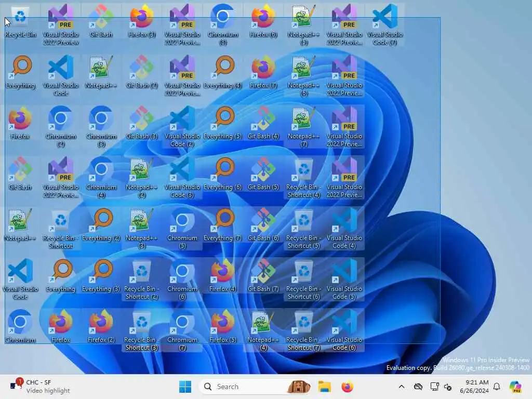Select Visual Studio Code (4) shortcut
The height and width of the screenshot is (399, 532).
click(344, 229)
